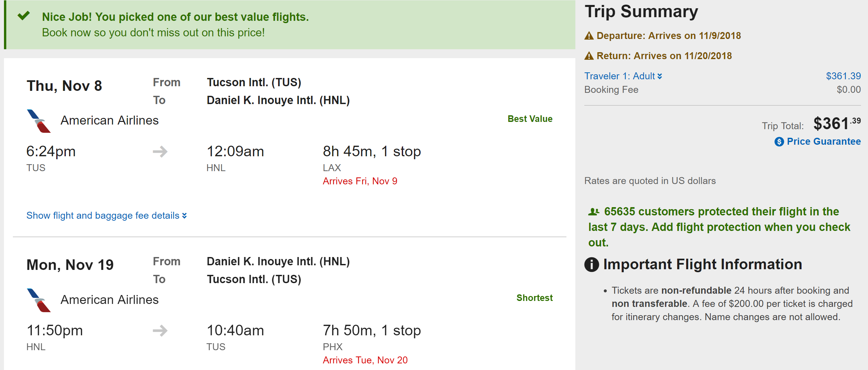Click warning icon beside Departure arrival notice
The width and height of the screenshot is (868, 370).
coord(589,36)
